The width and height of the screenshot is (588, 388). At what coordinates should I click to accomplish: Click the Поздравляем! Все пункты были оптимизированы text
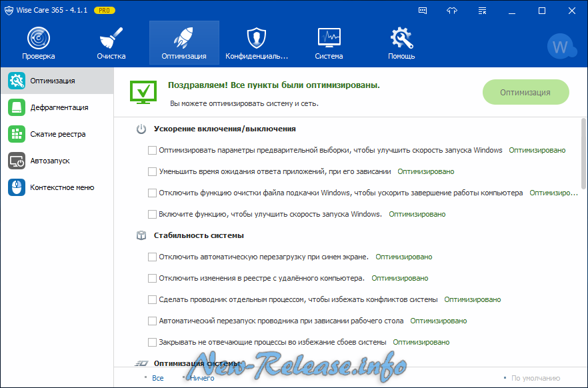tap(274, 85)
